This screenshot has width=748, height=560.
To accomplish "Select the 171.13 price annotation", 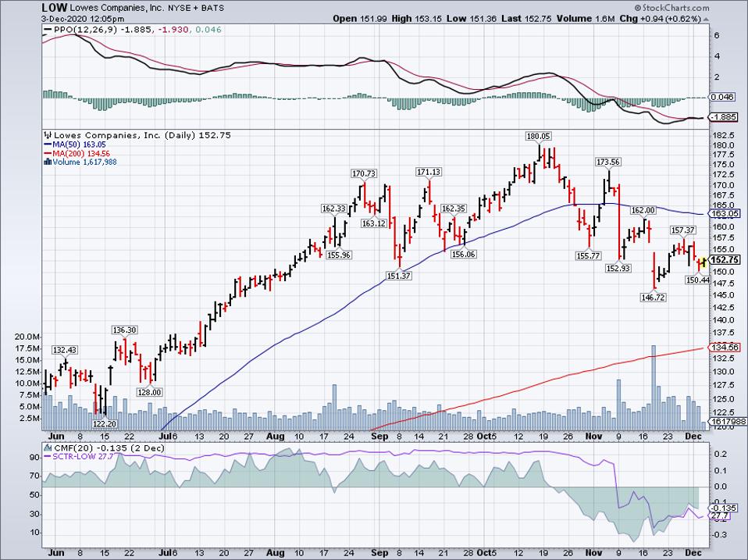I will tap(429, 172).
